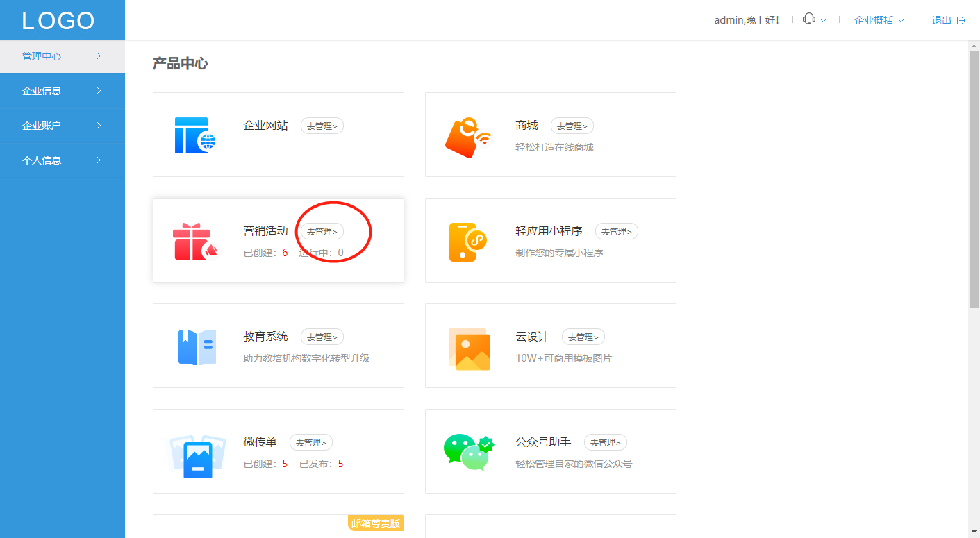Click the 产品中心 heading

180,64
